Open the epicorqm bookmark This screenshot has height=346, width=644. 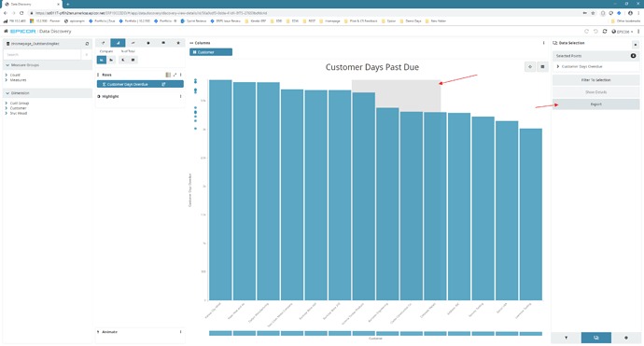(75, 21)
